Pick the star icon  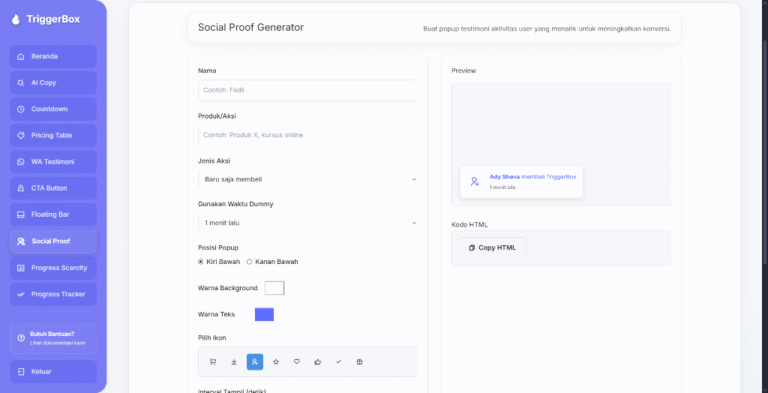pyautogui.click(x=276, y=362)
